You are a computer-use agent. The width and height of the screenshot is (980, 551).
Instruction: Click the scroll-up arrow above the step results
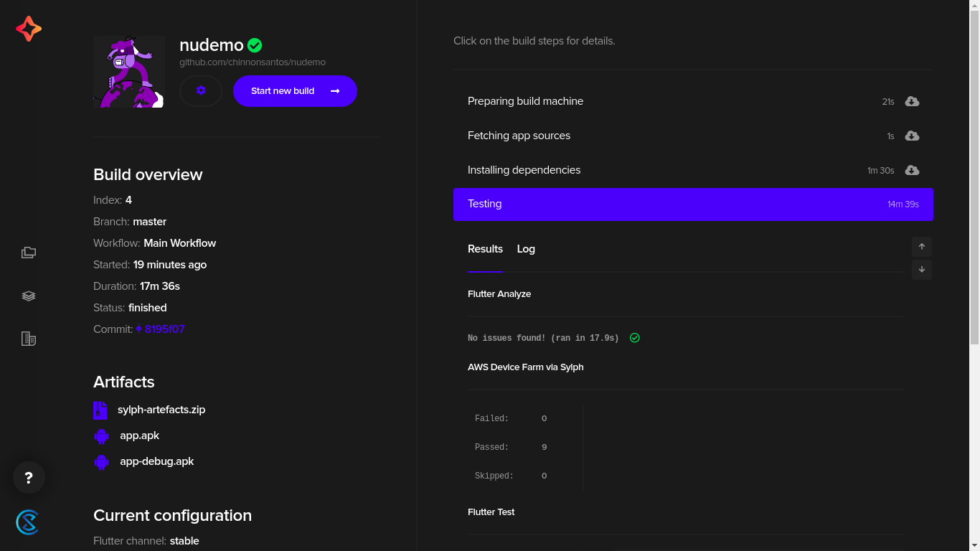point(921,246)
